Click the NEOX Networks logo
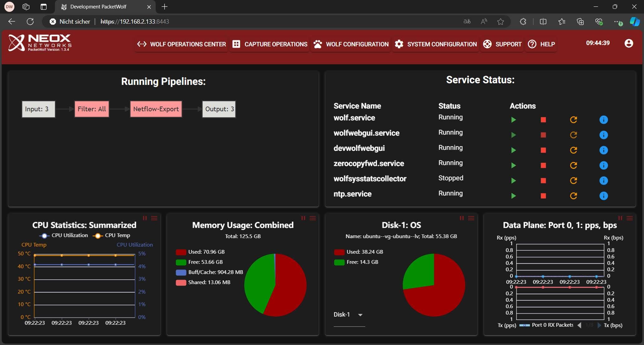This screenshot has height=345, width=644. pyautogui.click(x=40, y=43)
